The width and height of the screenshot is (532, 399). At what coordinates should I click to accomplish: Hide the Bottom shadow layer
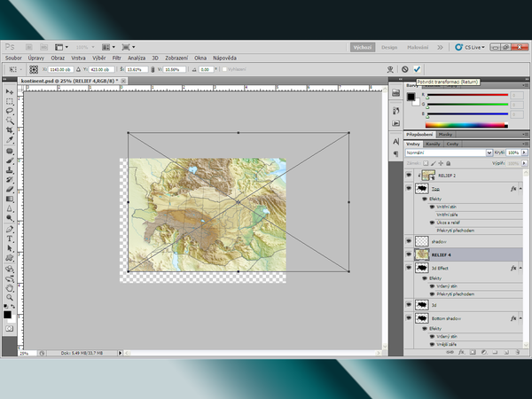[409, 317]
